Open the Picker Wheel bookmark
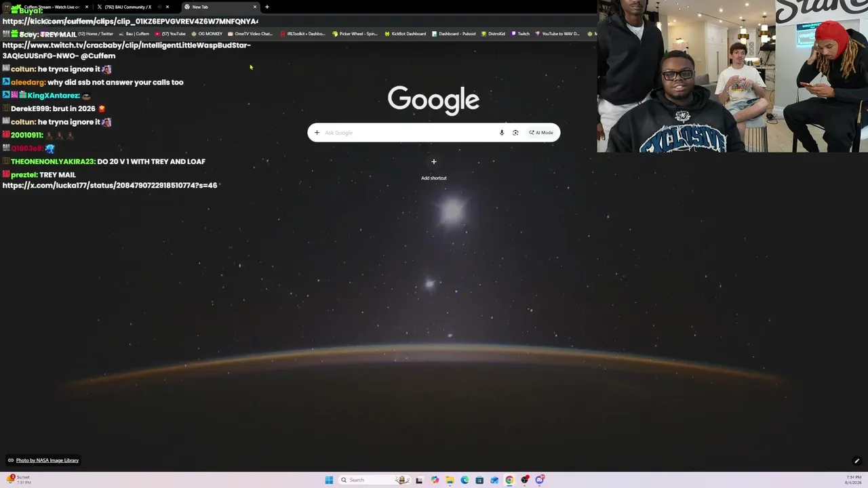Image resolution: width=868 pixels, height=488 pixels. point(355,34)
